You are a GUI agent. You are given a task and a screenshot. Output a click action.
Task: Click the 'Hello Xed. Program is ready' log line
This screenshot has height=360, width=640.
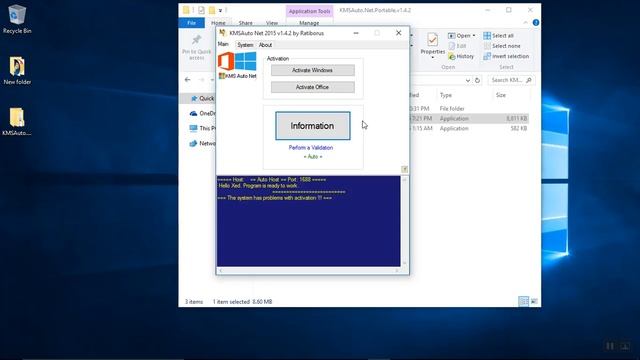point(259,186)
